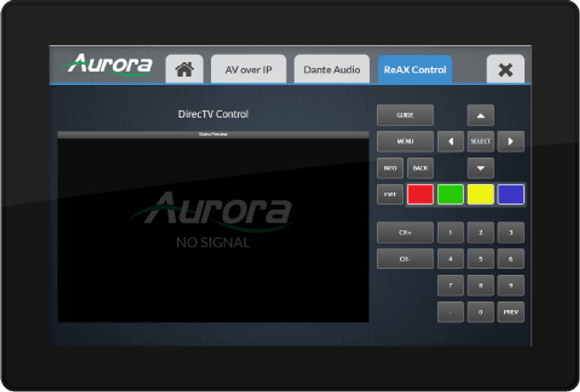This screenshot has height=392, width=580.
Task: Show program INFO
Action: tap(391, 168)
